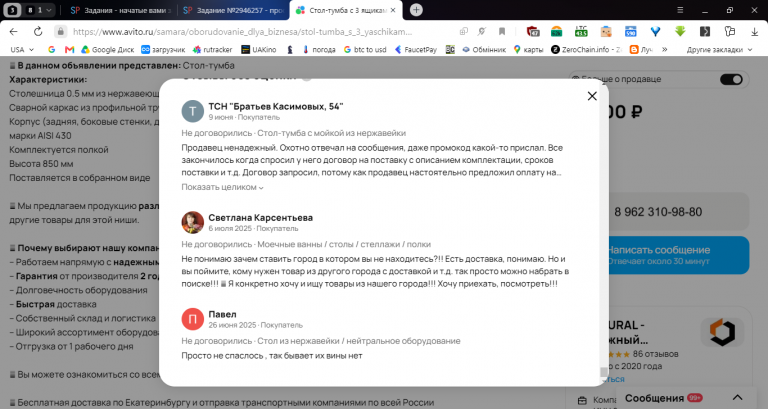
Task: Click the tools wrench icon in address bar
Action: [482, 31]
